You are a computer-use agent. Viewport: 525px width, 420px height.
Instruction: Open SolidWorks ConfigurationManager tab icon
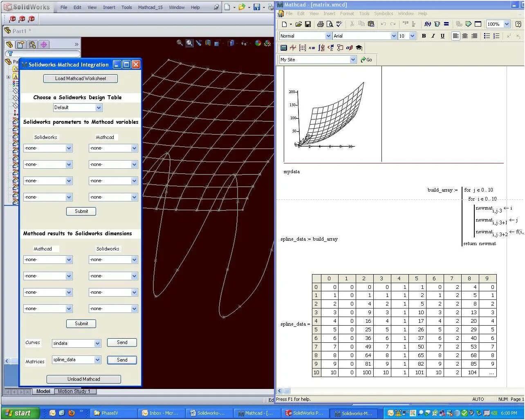point(32,44)
